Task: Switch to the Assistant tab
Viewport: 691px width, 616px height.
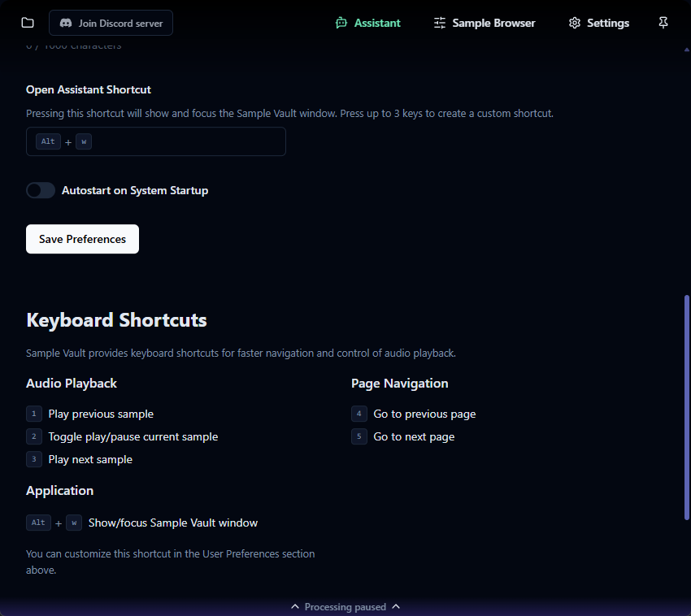Action: coord(377,23)
